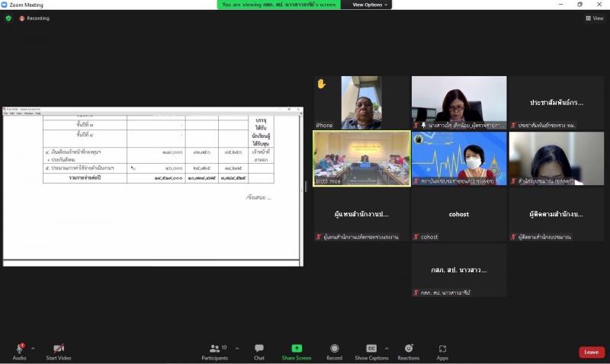The width and height of the screenshot is (610, 364).
Task: Unmute using the Audio microphone icon
Action: coord(20,348)
